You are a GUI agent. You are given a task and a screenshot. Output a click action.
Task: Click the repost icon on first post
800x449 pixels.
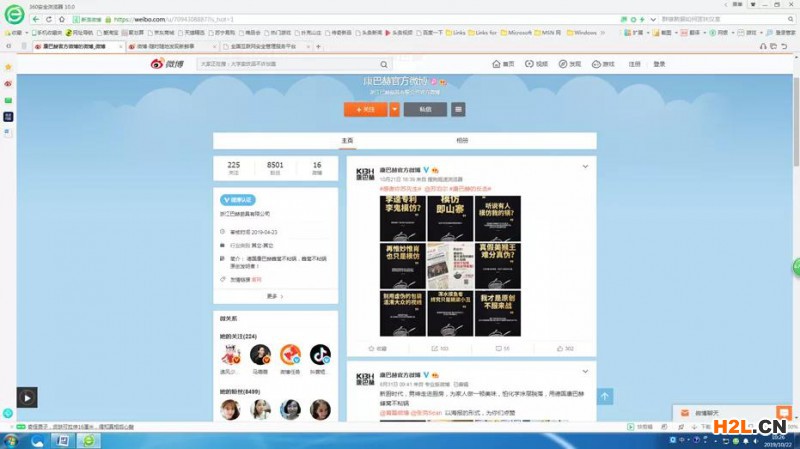[439, 348]
